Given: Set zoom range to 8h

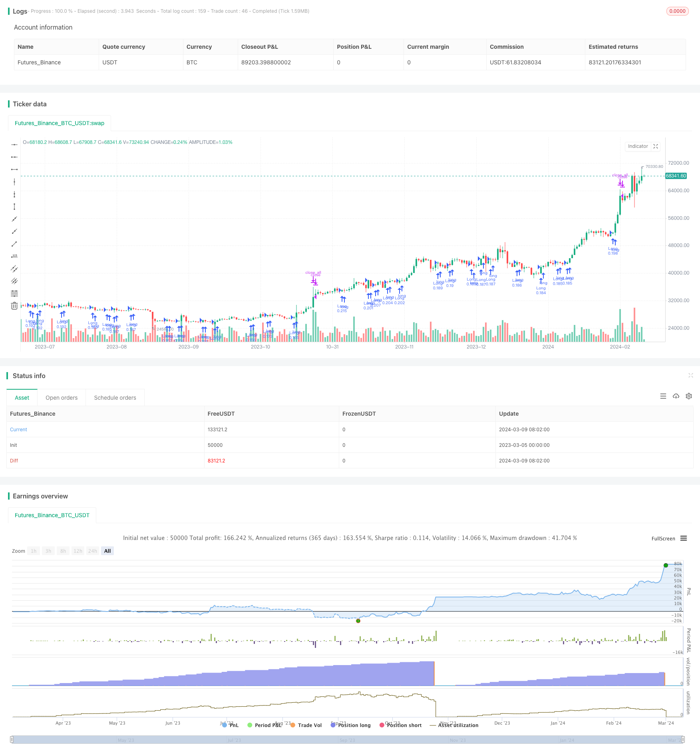Looking at the screenshot, I should (x=63, y=551).
